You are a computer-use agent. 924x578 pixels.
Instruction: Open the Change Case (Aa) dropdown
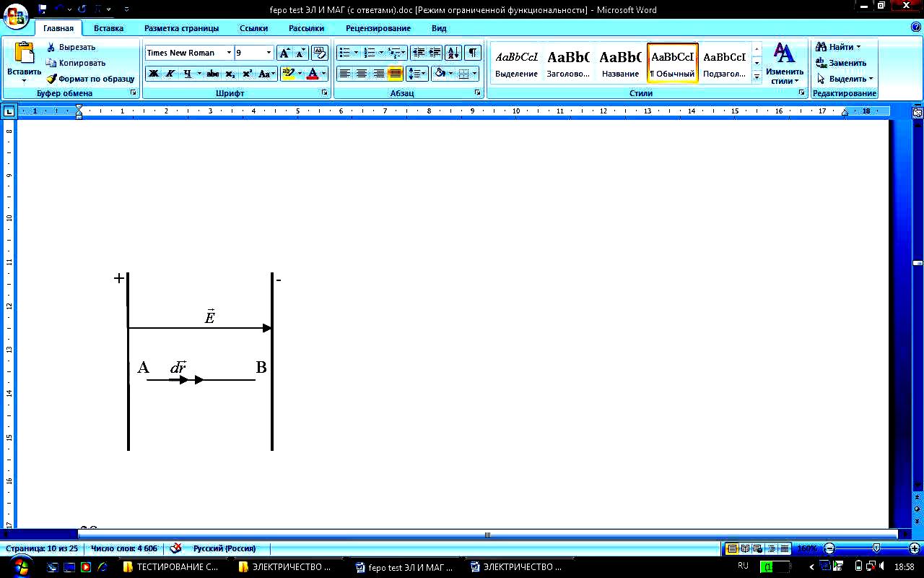[267, 74]
